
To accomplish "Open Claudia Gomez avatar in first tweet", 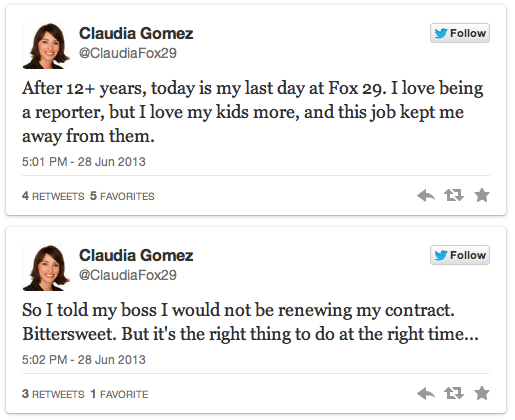I will tap(46, 46).
